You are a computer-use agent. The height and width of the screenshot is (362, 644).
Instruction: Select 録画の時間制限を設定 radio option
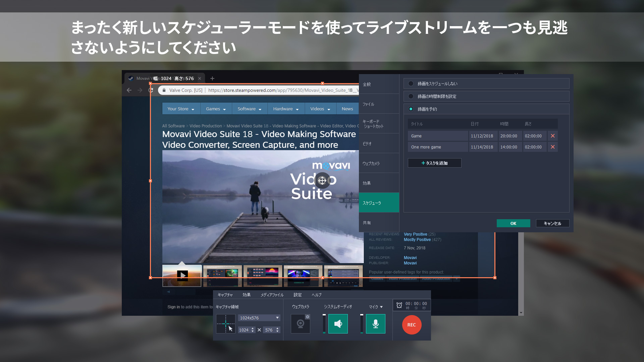(411, 96)
